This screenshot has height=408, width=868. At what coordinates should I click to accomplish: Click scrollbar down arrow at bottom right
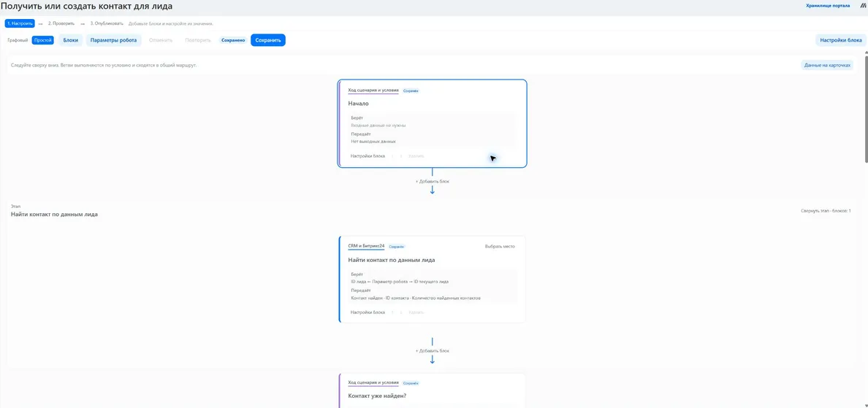point(866,404)
